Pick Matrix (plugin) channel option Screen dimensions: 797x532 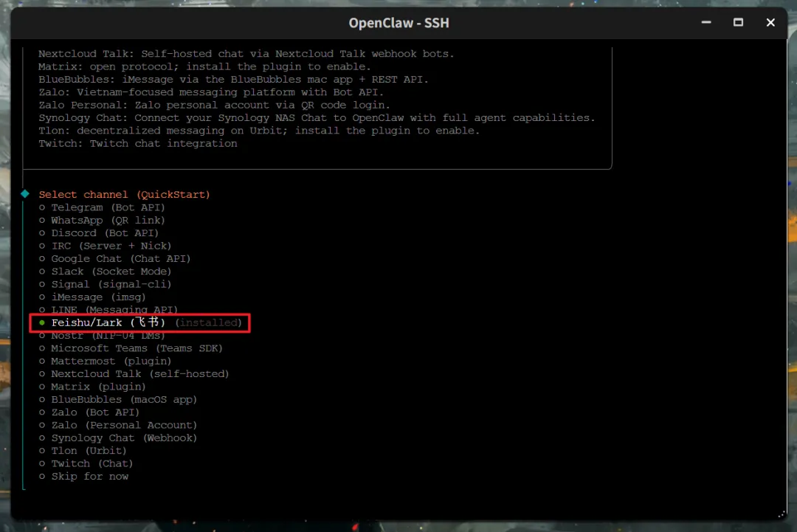pos(92,387)
